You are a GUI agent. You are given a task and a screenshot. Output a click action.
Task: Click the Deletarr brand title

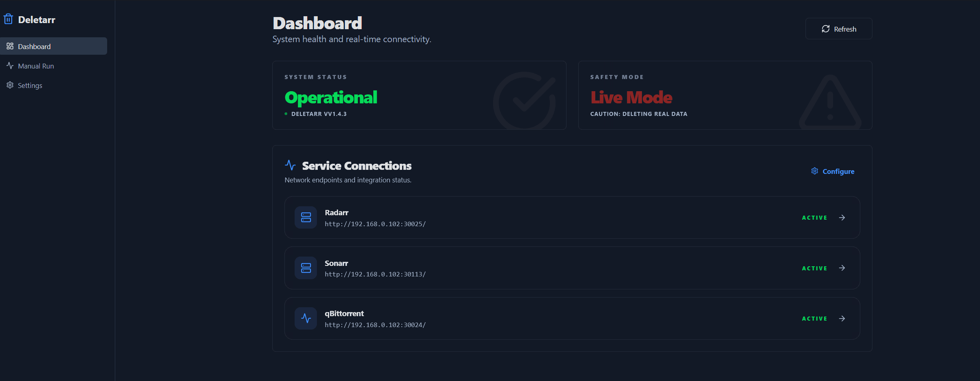[x=37, y=20]
